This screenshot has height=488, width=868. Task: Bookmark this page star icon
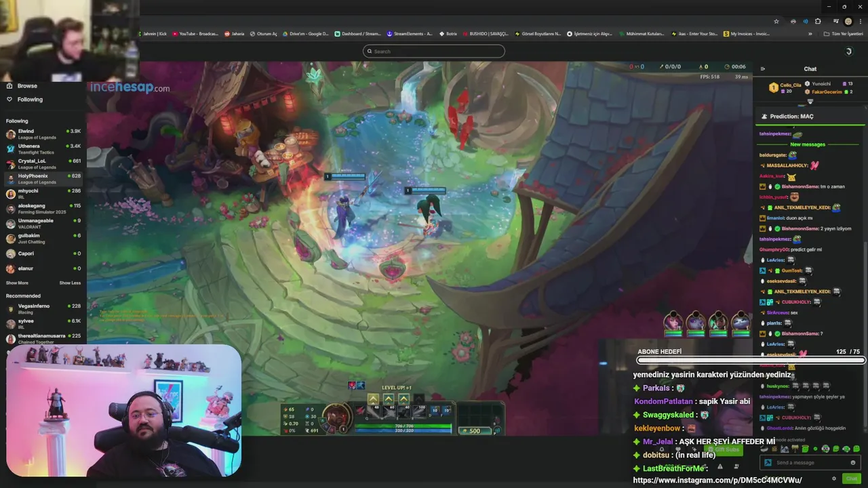coord(776,22)
